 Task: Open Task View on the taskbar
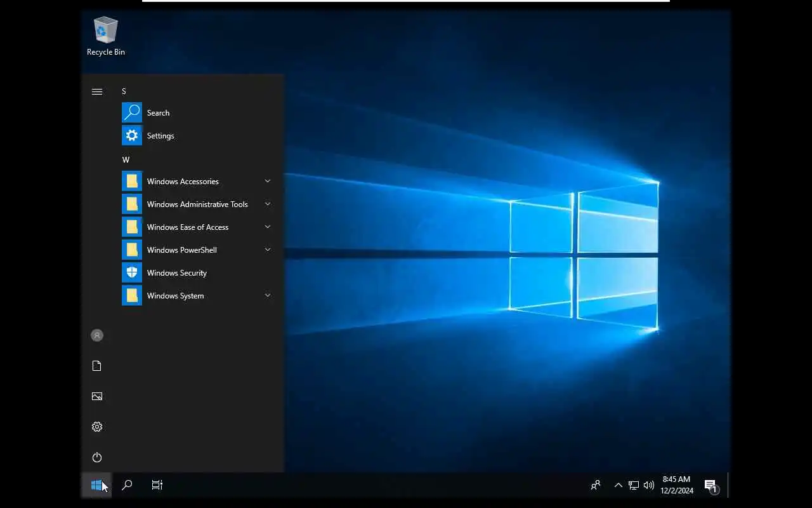click(157, 485)
